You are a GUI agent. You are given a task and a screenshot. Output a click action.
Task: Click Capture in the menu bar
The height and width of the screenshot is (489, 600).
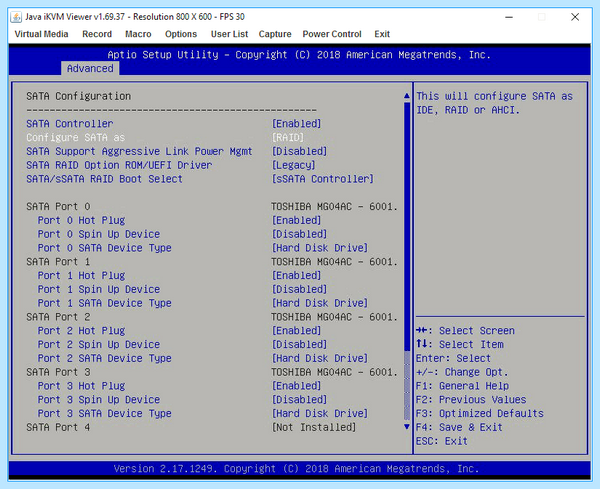pos(275,34)
